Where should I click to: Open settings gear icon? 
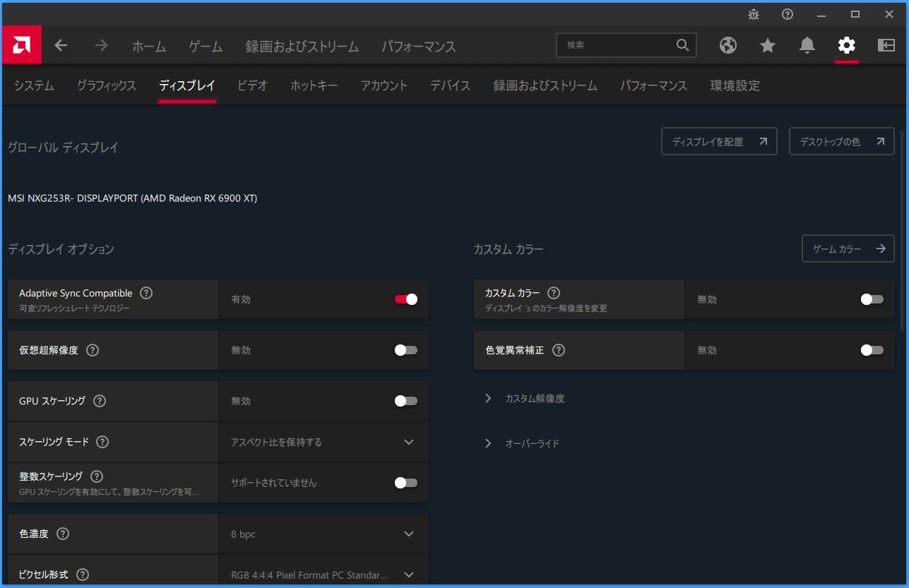pyautogui.click(x=846, y=45)
